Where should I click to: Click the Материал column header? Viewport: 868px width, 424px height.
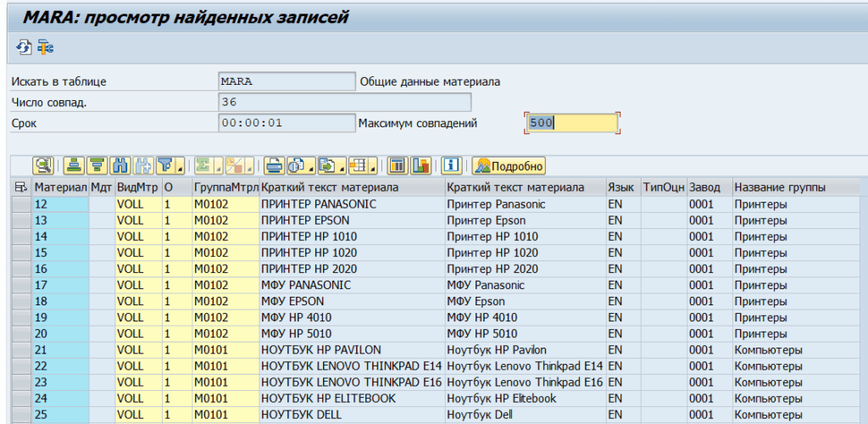click(60, 187)
